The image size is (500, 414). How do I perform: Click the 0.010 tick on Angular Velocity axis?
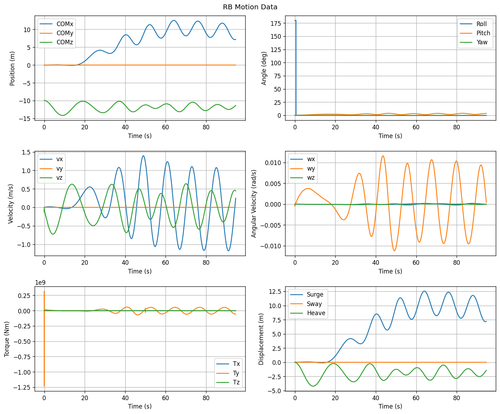coord(273,163)
